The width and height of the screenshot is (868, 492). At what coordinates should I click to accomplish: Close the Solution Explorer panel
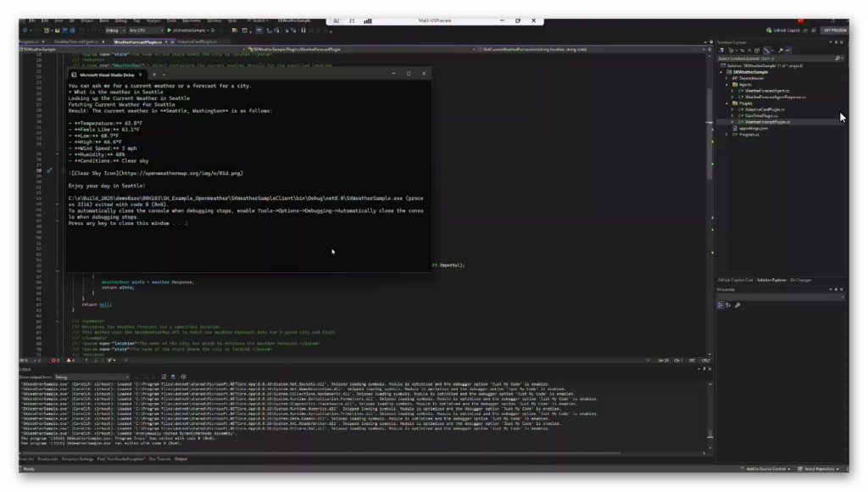pos(842,42)
